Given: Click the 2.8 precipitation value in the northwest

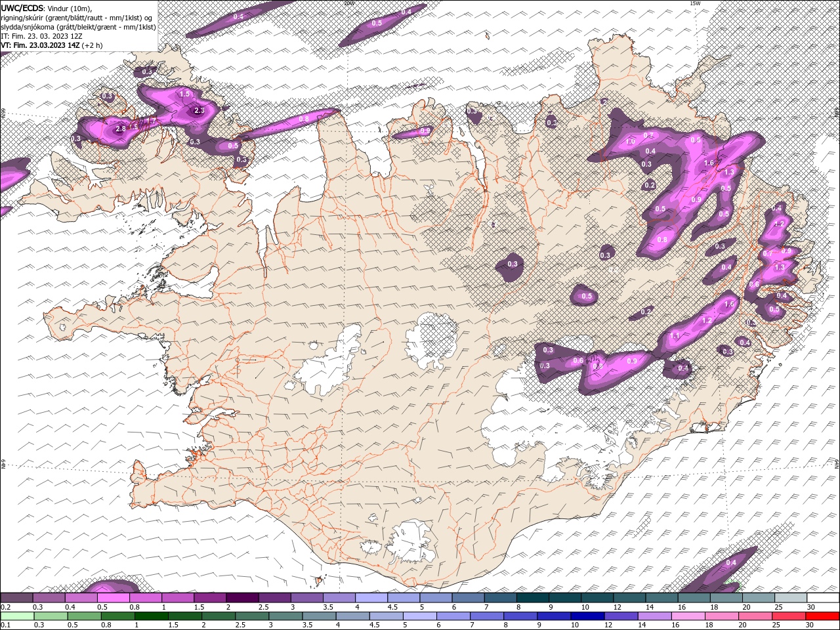Looking at the screenshot, I should pos(121,129).
